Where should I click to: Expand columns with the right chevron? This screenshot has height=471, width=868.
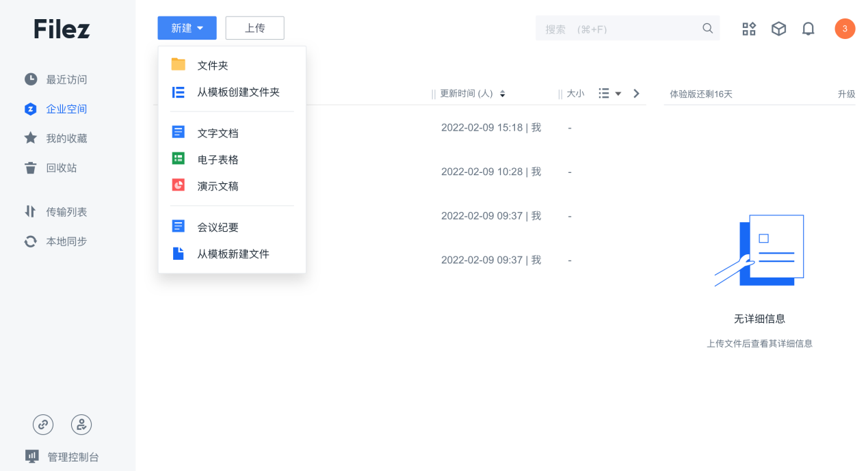[x=636, y=94]
